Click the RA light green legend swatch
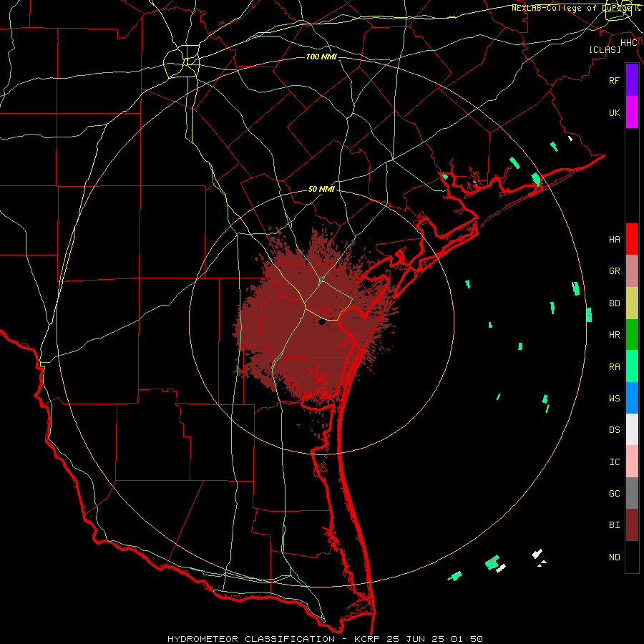Image resolution: width=644 pixels, height=644 pixels. pyautogui.click(x=632, y=366)
